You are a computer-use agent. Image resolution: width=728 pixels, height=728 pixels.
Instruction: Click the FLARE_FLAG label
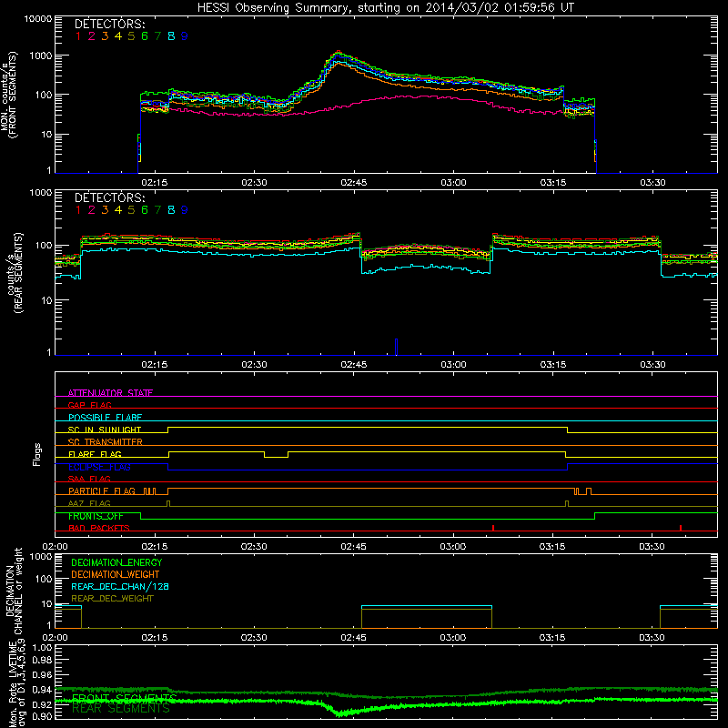pos(95,454)
